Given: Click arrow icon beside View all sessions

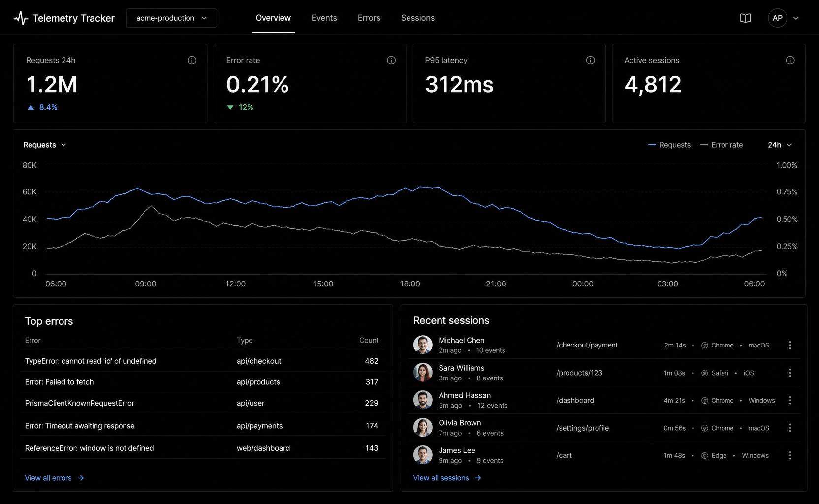Looking at the screenshot, I should click(x=478, y=478).
